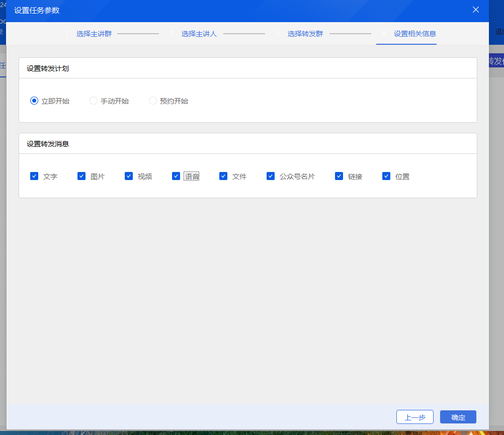Close the 设置任务参数 dialog
The height and width of the screenshot is (435, 504).
pyautogui.click(x=476, y=10)
